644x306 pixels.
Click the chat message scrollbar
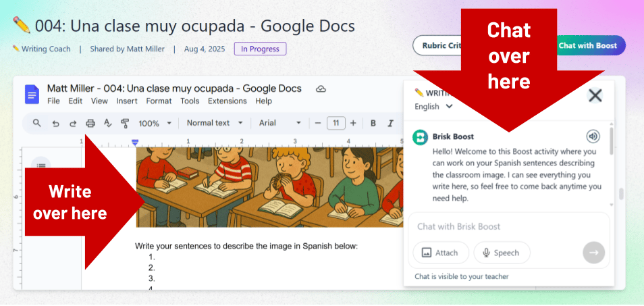(612, 141)
